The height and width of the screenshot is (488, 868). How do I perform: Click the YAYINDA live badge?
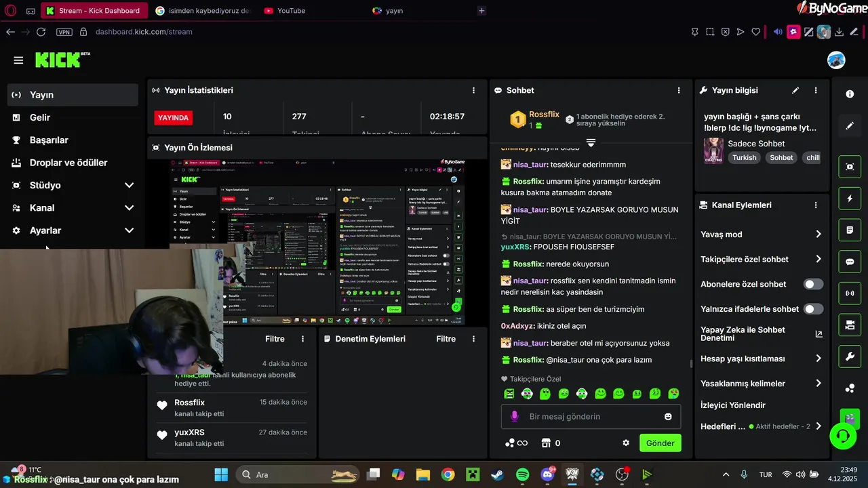click(173, 117)
